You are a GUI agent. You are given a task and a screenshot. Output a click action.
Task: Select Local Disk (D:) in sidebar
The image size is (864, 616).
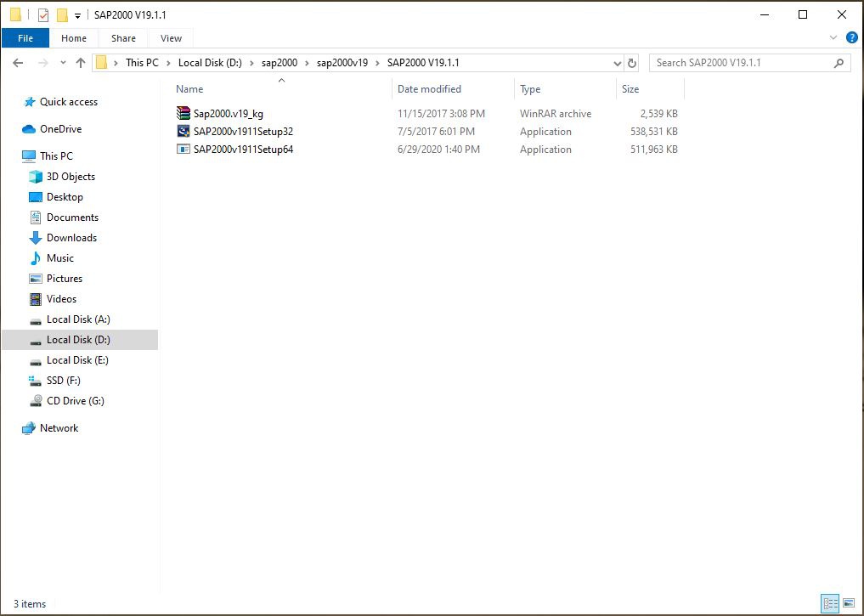coord(80,339)
